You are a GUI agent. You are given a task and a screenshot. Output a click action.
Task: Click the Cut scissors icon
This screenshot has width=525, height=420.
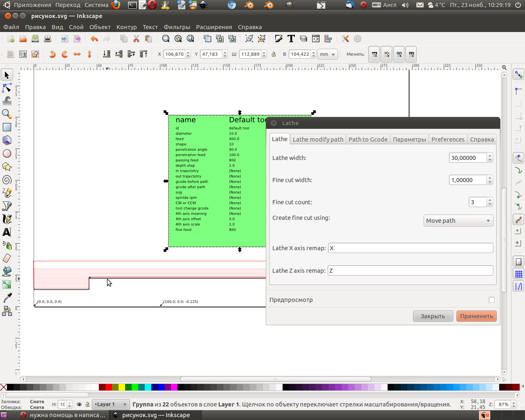136,39
